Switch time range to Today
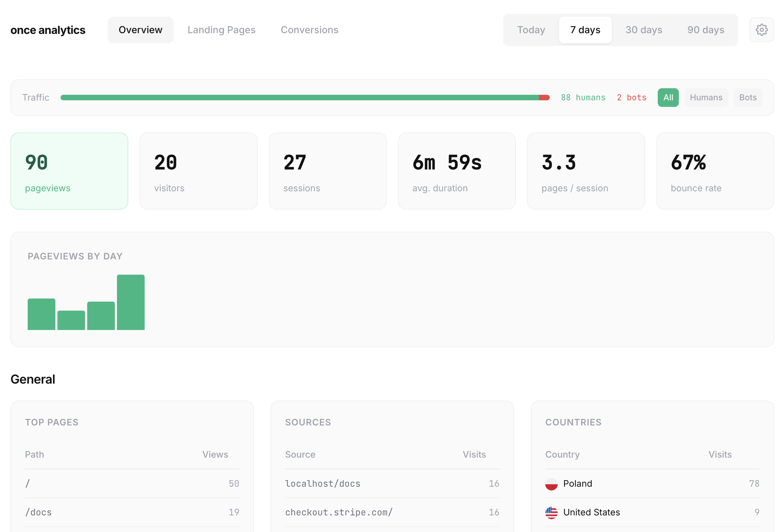The width and height of the screenshot is (784, 532). click(531, 30)
